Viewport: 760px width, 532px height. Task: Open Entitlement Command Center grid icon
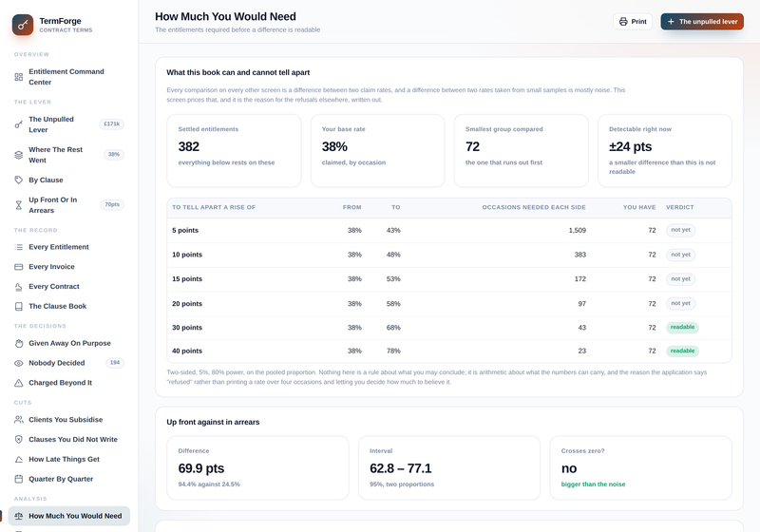(18, 77)
